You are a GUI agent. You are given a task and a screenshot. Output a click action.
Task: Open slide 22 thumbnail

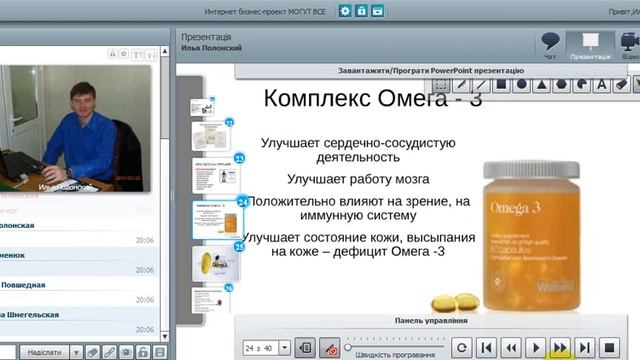pyautogui.click(x=211, y=136)
